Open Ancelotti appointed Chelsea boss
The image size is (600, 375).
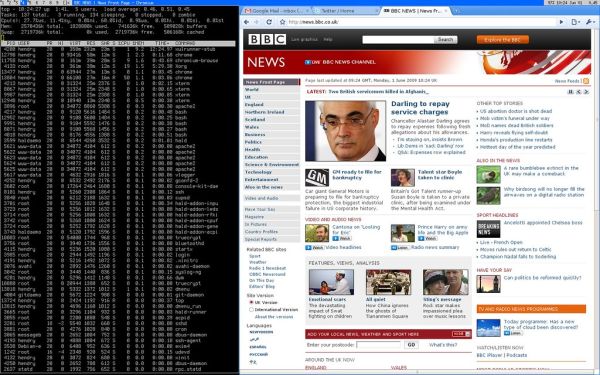click(543, 223)
